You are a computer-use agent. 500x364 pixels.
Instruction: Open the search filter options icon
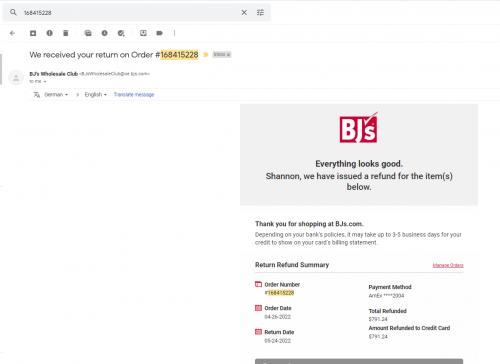click(x=260, y=12)
